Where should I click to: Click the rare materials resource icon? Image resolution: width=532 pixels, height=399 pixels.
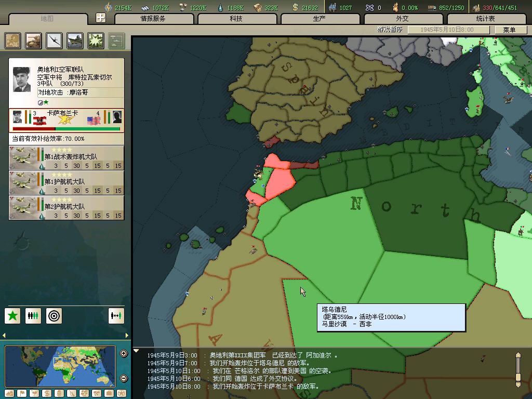(183, 7)
